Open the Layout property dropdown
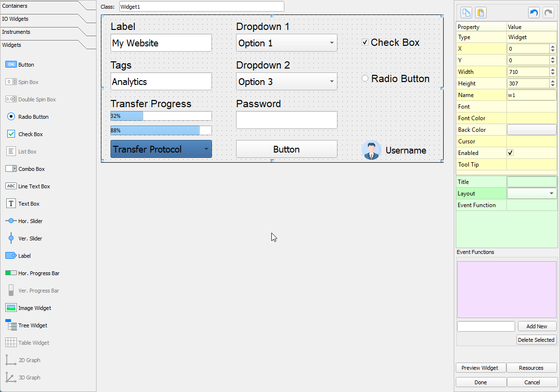This screenshot has height=392, width=560. (532, 194)
